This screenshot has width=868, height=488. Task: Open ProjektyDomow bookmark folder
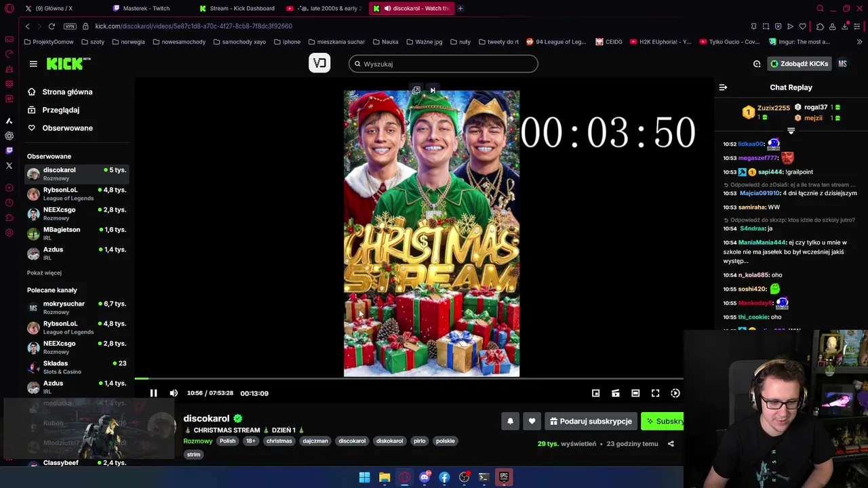pos(49,41)
